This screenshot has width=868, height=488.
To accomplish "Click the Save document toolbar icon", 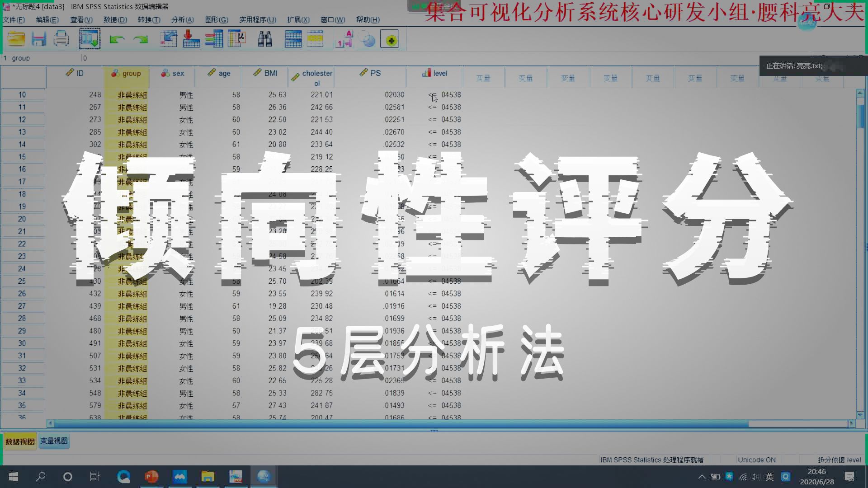I will (39, 39).
